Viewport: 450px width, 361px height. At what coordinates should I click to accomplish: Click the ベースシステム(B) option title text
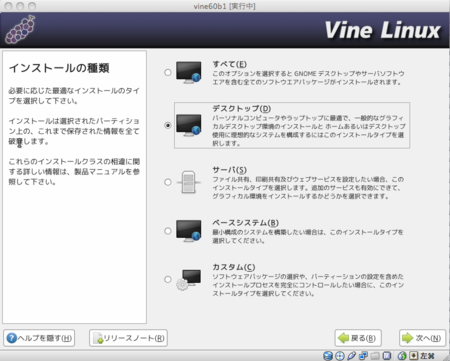click(x=245, y=222)
